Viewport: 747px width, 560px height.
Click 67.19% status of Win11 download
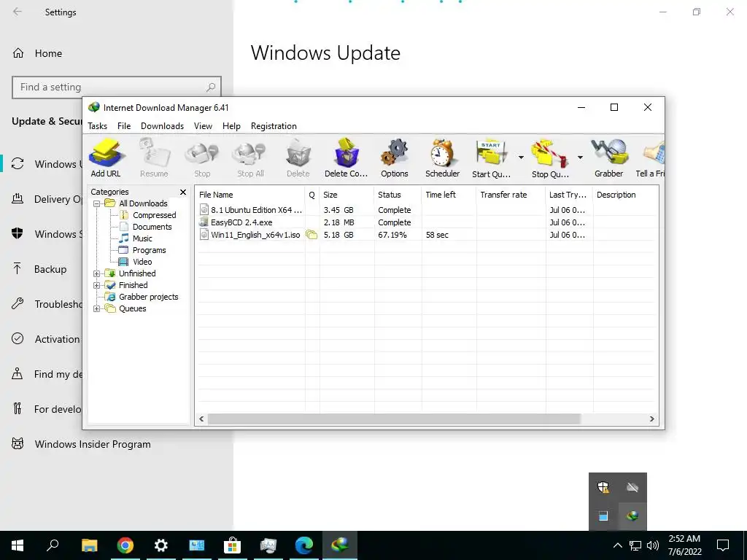coord(392,235)
